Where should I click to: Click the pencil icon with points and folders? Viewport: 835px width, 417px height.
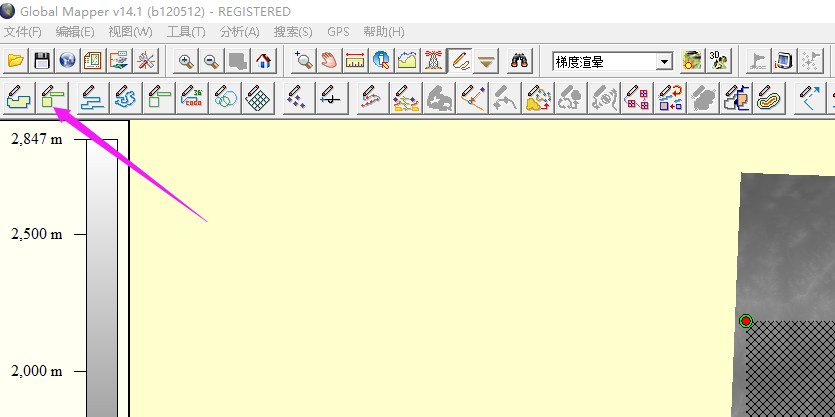[406, 97]
